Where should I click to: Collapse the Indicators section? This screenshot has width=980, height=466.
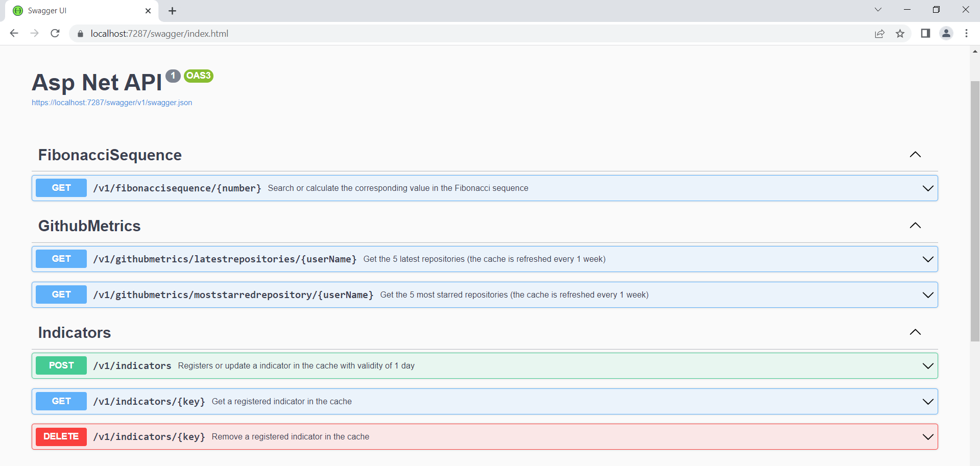pyautogui.click(x=915, y=332)
